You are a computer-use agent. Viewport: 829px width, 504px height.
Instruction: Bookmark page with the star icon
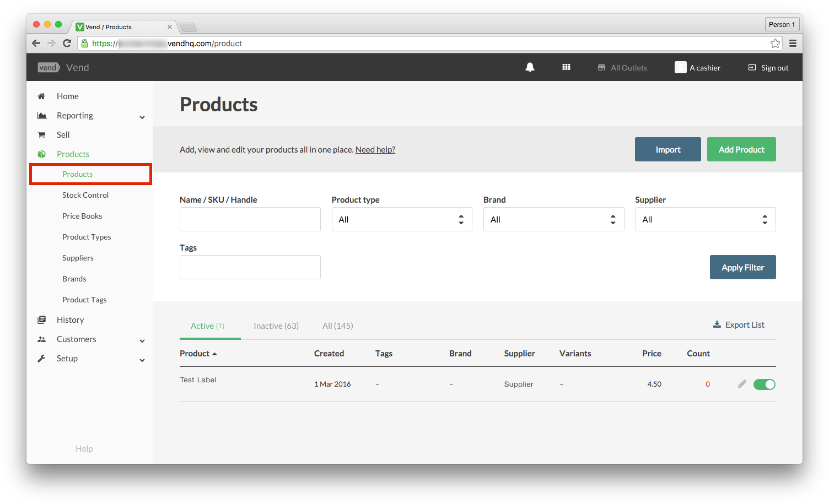775,44
